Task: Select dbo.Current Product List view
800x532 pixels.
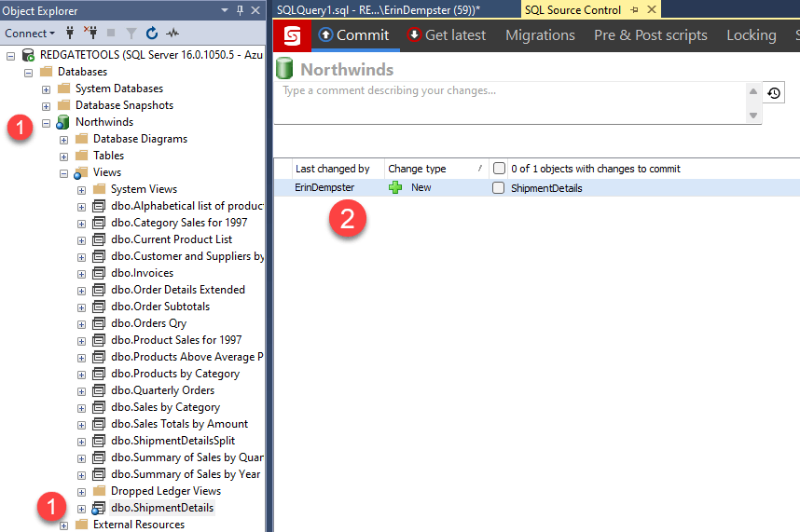Action: 172,239
